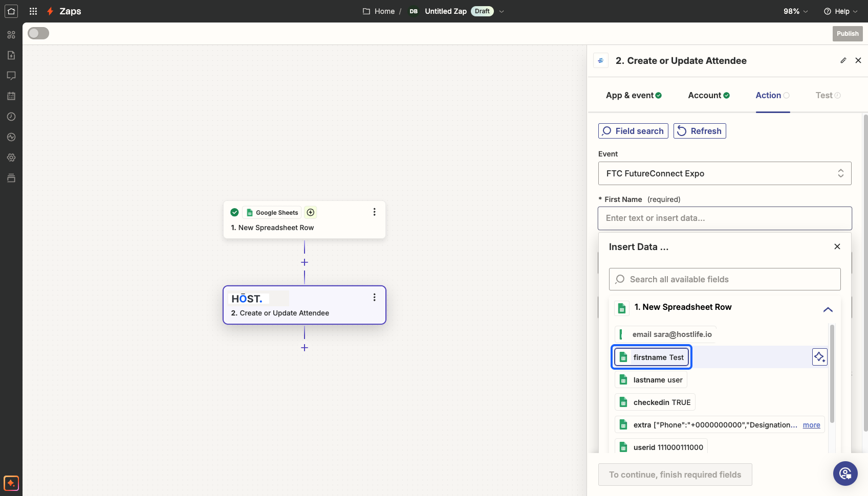Click the Refresh button
Screen dimensions: 868x496
click(700, 131)
